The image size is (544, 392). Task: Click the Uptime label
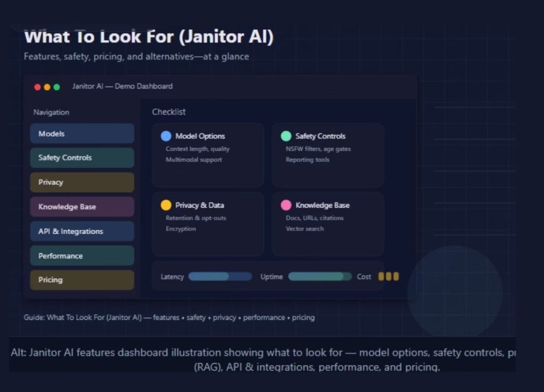(x=271, y=277)
